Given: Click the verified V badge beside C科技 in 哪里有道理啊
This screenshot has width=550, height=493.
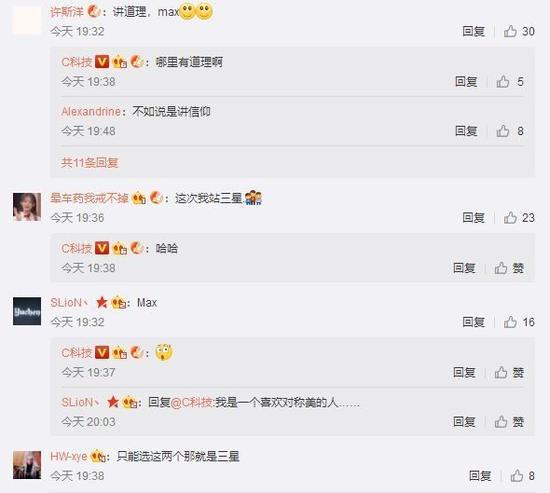Looking at the screenshot, I should [102, 62].
